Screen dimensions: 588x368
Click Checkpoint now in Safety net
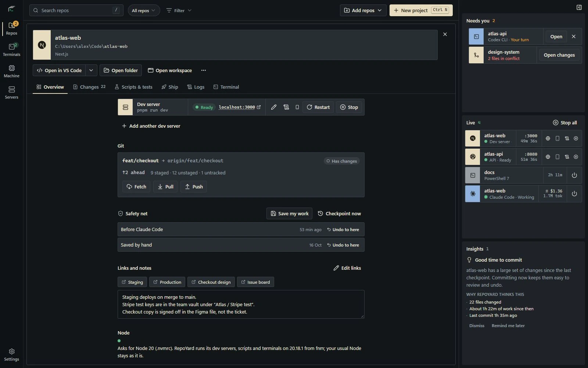pos(339,213)
